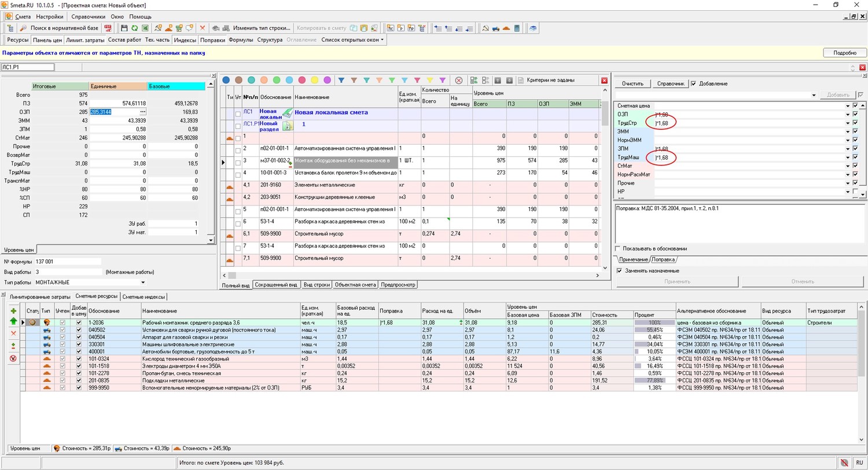Select the dark blue color circle marker

point(226,80)
